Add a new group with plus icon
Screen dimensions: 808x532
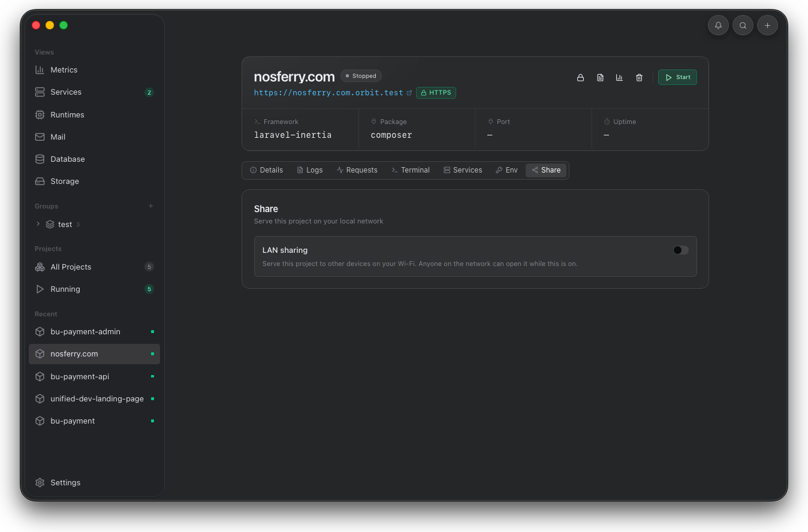[x=151, y=206]
